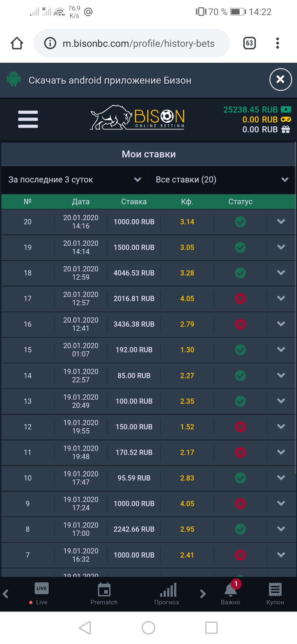Expand bet number 14 details
Image resolution: width=297 pixels, height=644 pixels.
281,375
